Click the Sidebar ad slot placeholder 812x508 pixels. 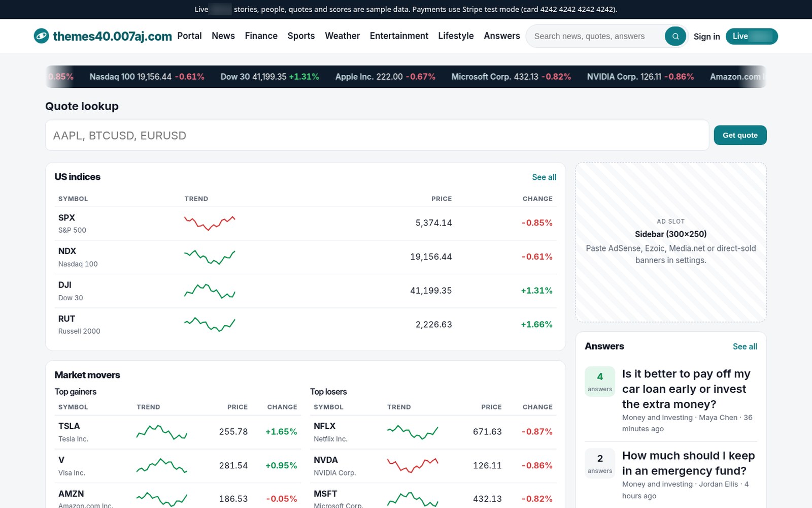click(670, 242)
